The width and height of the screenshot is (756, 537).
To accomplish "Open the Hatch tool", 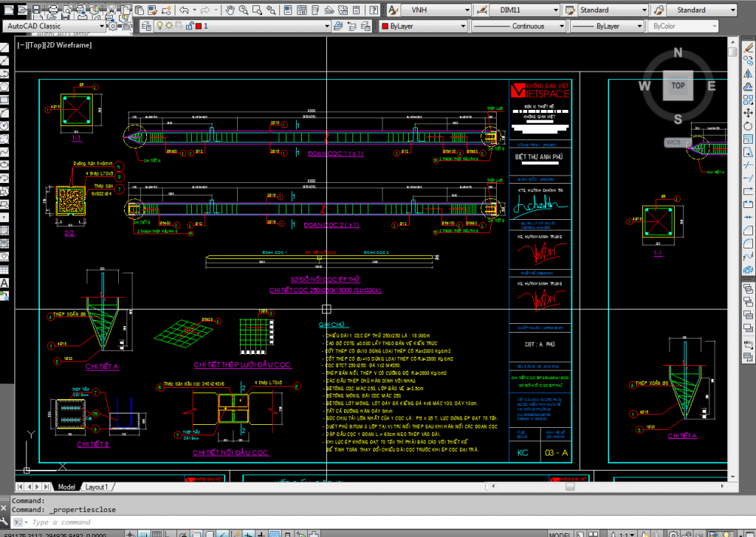I will [4, 232].
